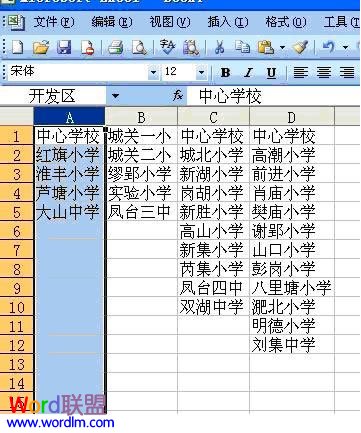Image resolution: width=361 pixels, height=433 pixels.
Task: Align text left
Action: tap(300, 72)
